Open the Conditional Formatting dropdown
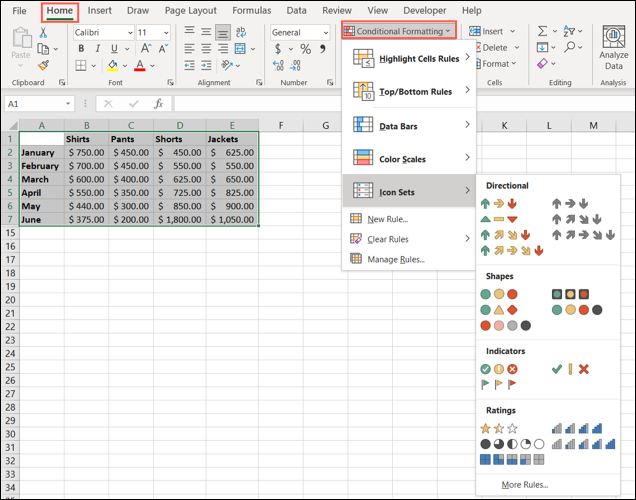 [399, 31]
